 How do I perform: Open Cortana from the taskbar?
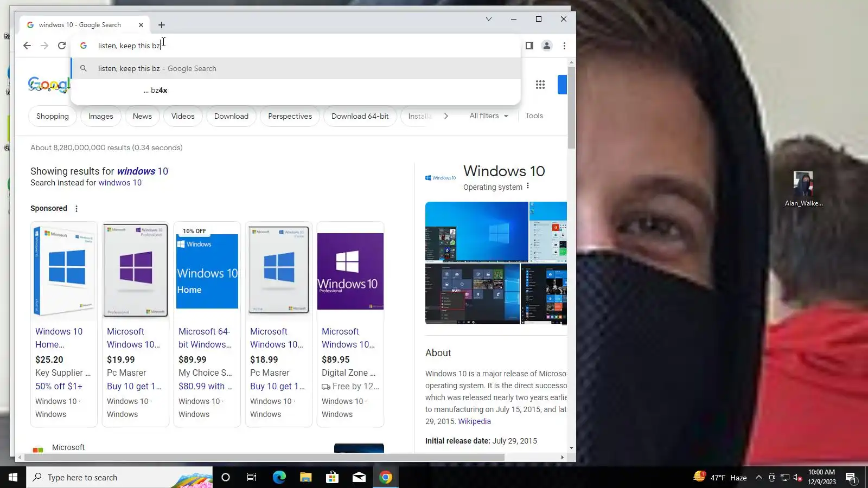[226, 477]
